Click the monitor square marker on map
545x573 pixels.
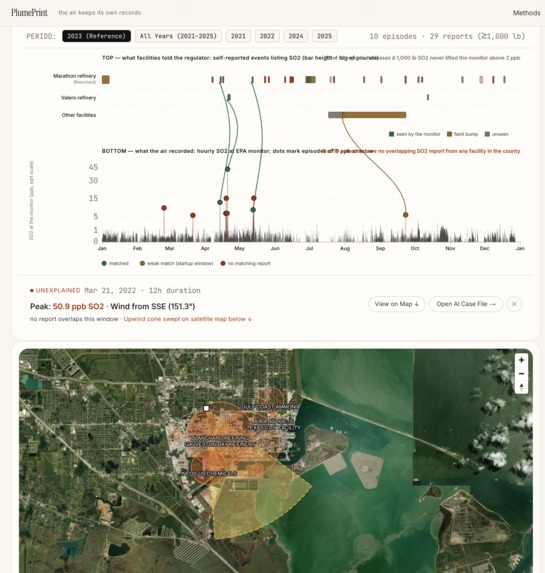[x=206, y=408]
